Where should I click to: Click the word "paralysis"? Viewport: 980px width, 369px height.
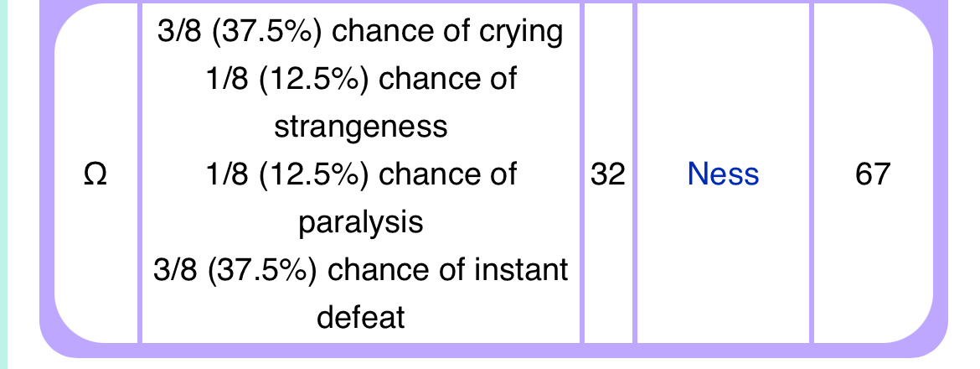(361, 222)
